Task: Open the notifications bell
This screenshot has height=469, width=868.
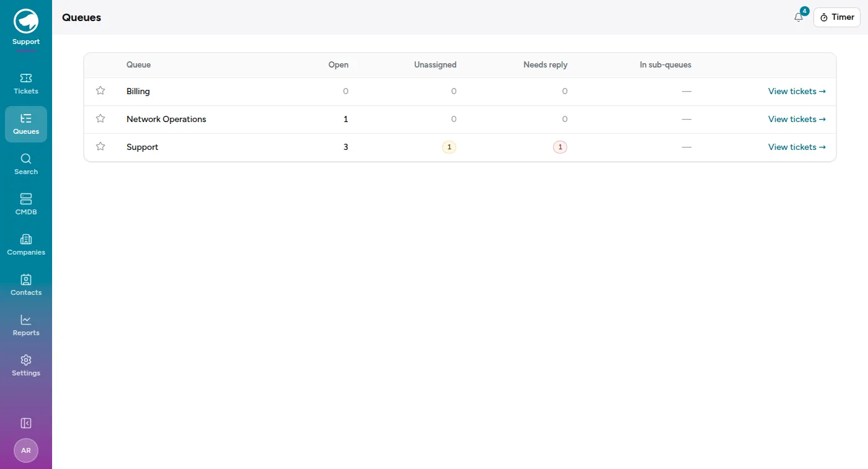Action: (x=799, y=17)
